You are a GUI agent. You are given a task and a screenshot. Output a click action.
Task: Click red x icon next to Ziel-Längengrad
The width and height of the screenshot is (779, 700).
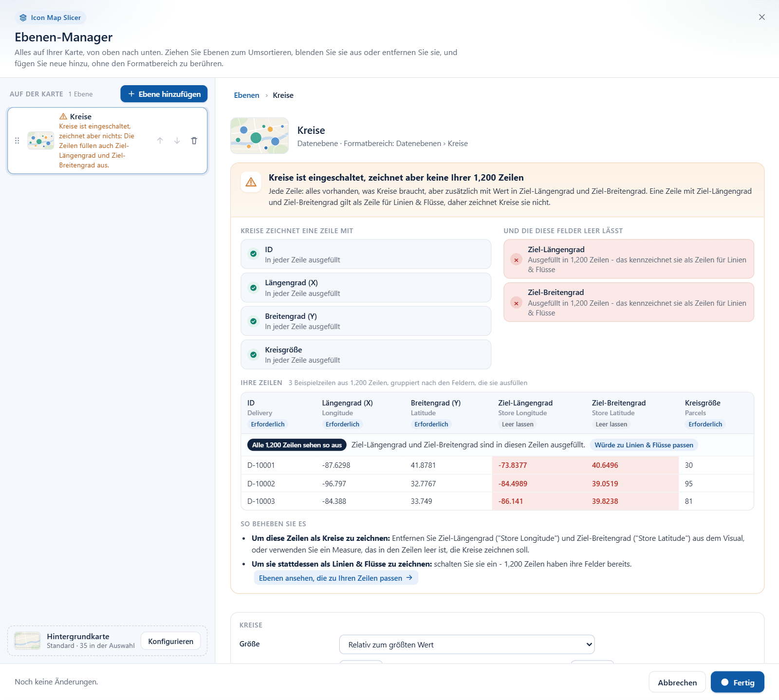(x=516, y=260)
